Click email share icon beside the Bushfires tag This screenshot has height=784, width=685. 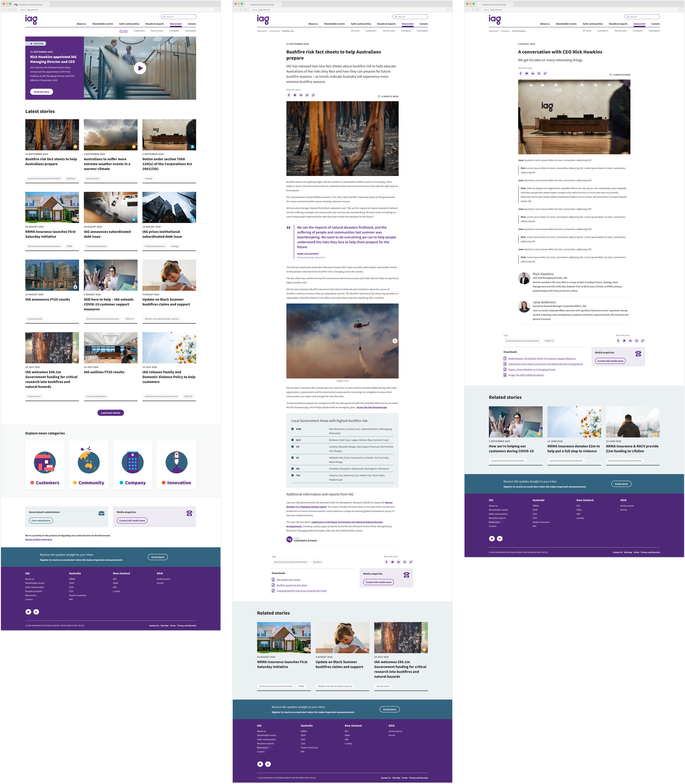(404, 562)
